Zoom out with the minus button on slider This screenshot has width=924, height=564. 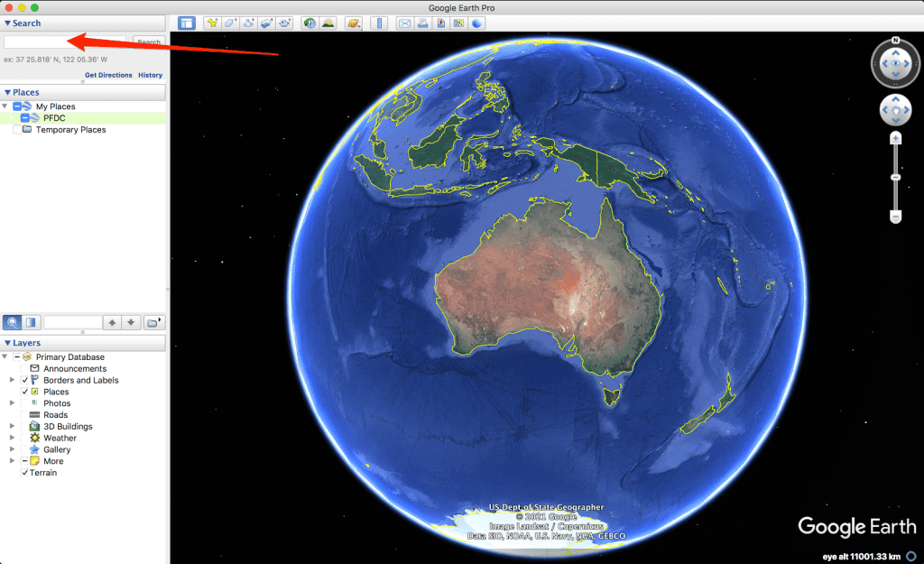click(x=896, y=217)
